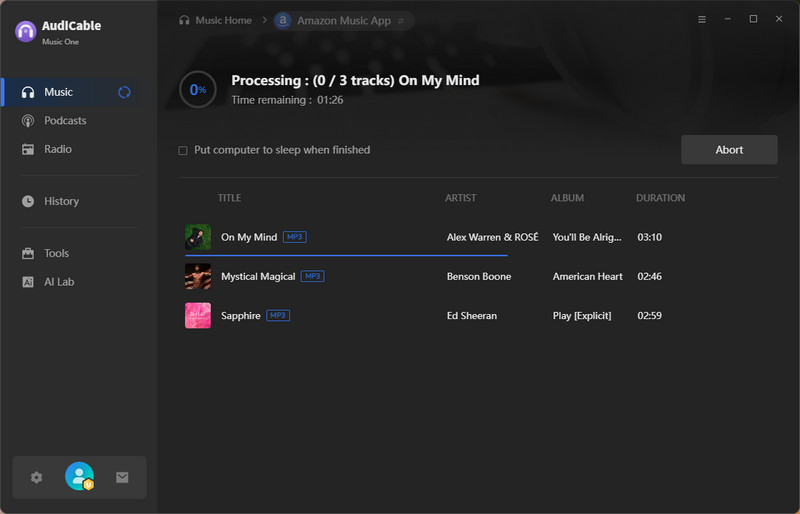Click the ARTIST column header
This screenshot has width=800, height=514.
[461, 198]
